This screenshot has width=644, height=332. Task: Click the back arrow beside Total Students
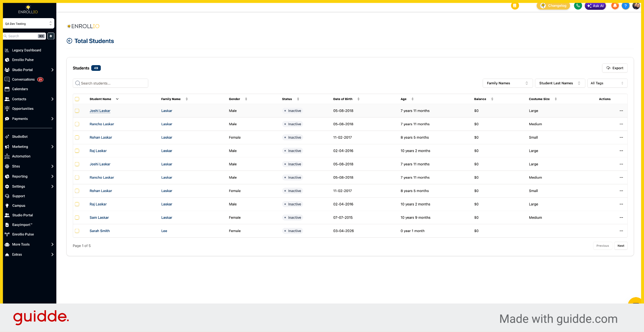click(x=69, y=41)
